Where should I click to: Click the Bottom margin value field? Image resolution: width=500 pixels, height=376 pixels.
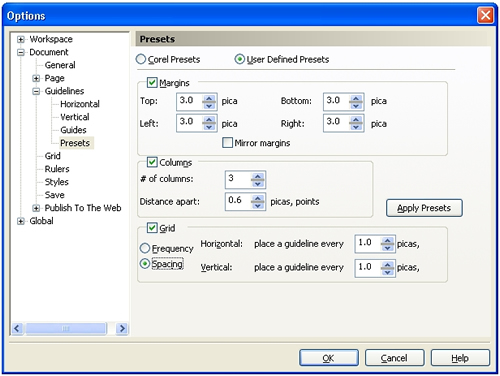click(x=336, y=101)
